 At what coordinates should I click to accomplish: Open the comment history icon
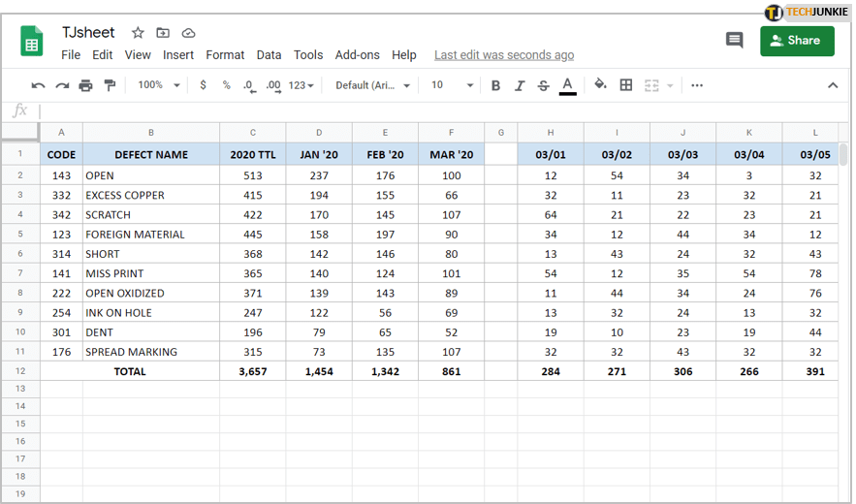click(734, 41)
